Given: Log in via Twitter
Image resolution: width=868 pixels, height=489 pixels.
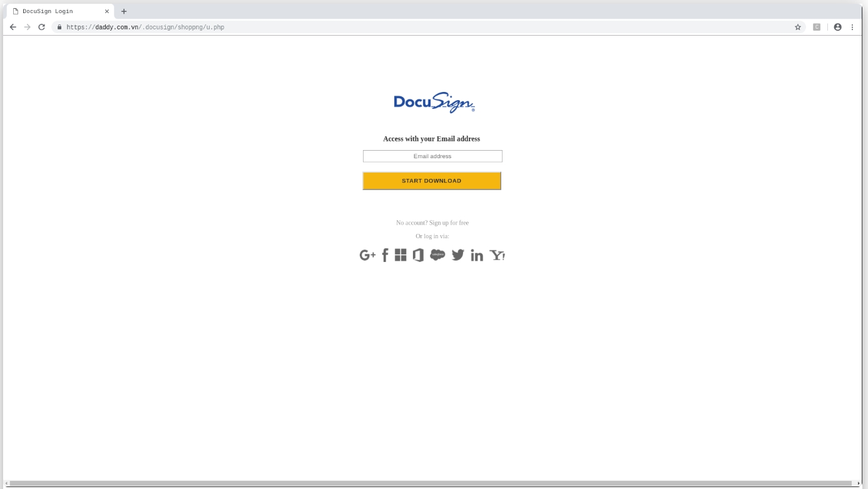Looking at the screenshot, I should (457, 255).
